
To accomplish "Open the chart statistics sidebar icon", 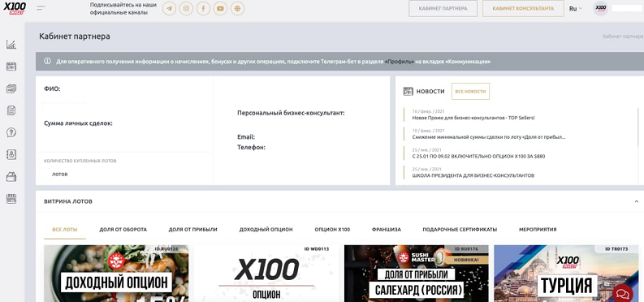I will click(x=11, y=45).
